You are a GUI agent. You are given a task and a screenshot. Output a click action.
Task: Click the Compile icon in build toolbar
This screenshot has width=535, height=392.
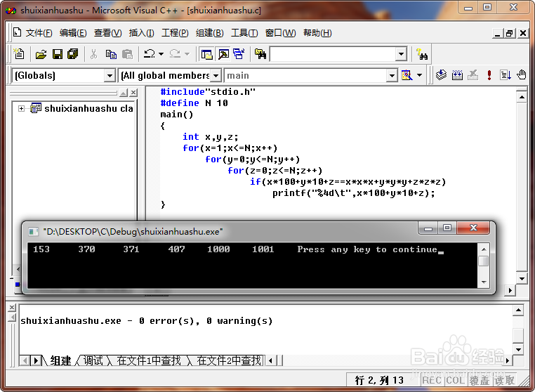pos(441,74)
